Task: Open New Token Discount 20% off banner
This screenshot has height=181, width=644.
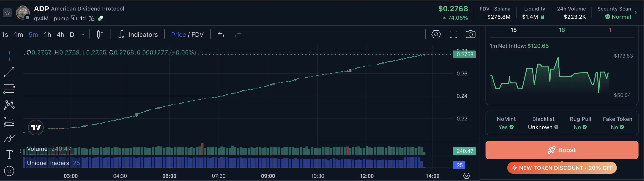Action: 562,168
